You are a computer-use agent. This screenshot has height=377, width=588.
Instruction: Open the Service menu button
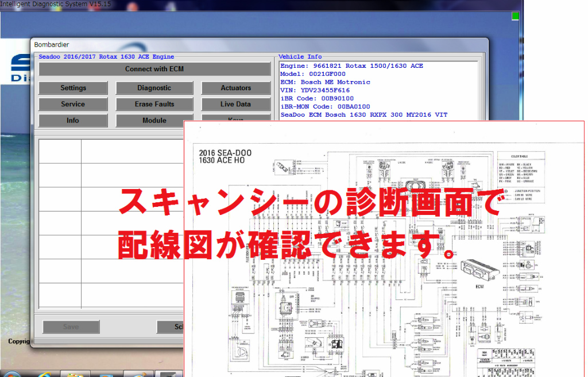point(73,104)
